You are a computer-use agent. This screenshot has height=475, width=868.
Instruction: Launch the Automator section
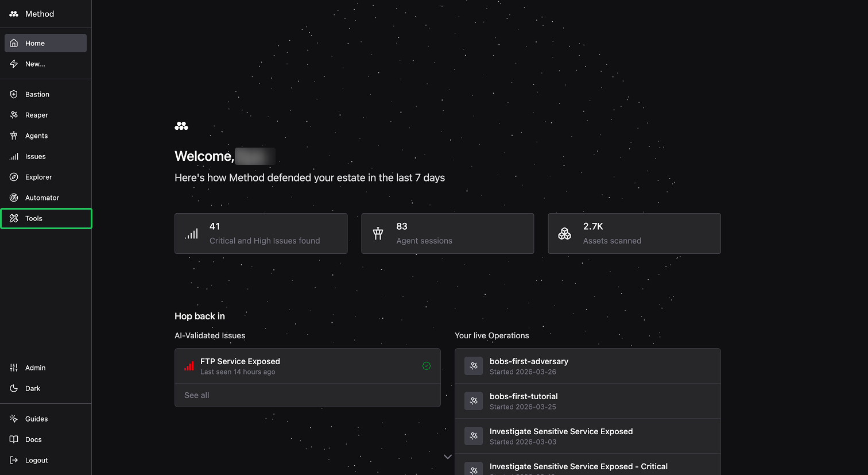coord(41,198)
